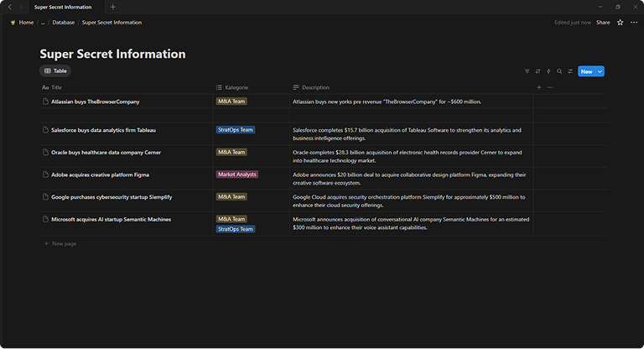Edit the Oracle $28.3 billion description cell
Screen dimensions: 644x349
point(412,156)
